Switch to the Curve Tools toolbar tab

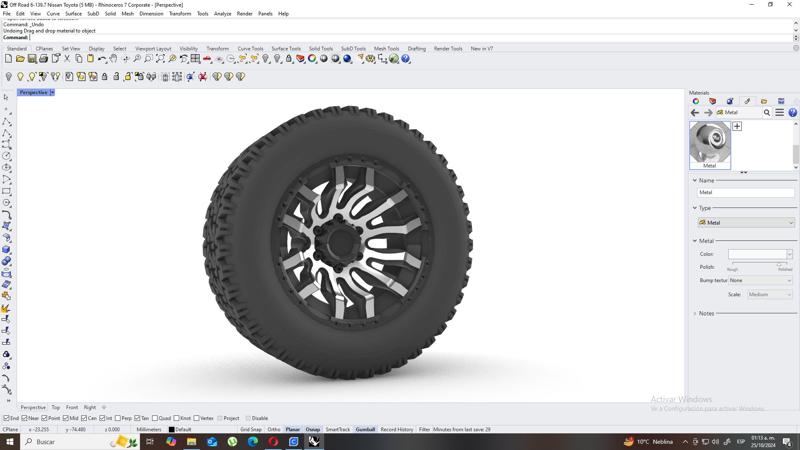250,48
